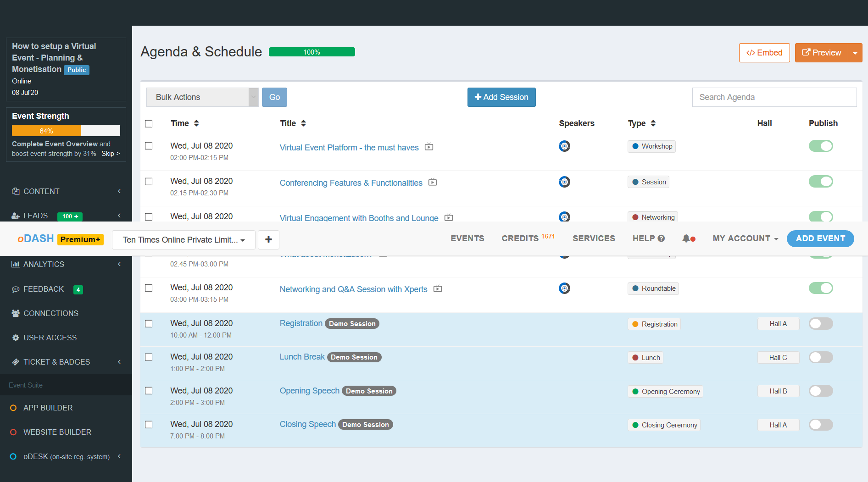This screenshot has height=482, width=868.
Task: Tick the select-all checkbox in table header
Action: 149,123
